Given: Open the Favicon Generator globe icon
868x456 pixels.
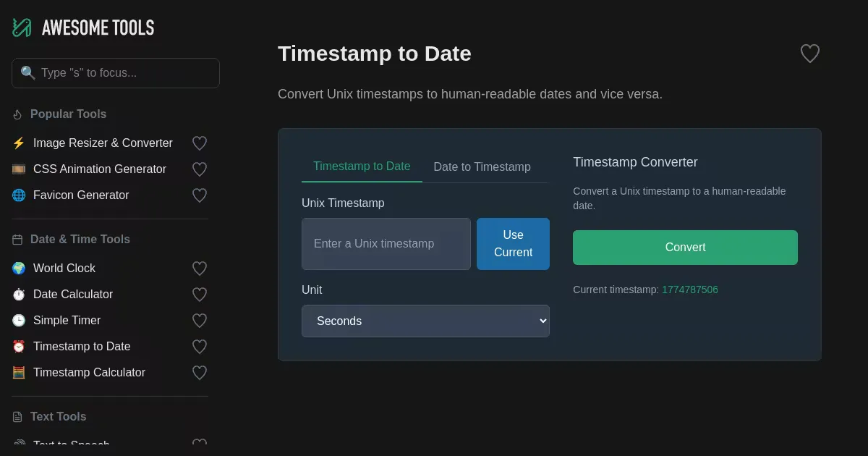Looking at the screenshot, I should coord(19,195).
